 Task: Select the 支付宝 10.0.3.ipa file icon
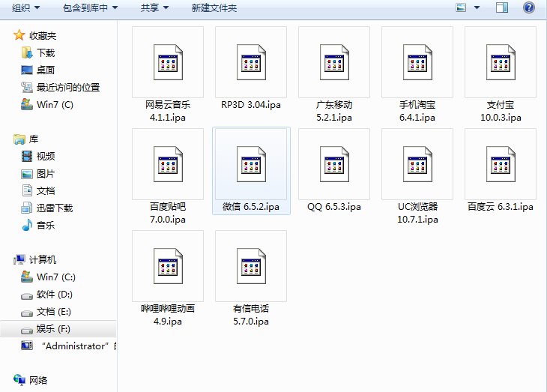501,62
